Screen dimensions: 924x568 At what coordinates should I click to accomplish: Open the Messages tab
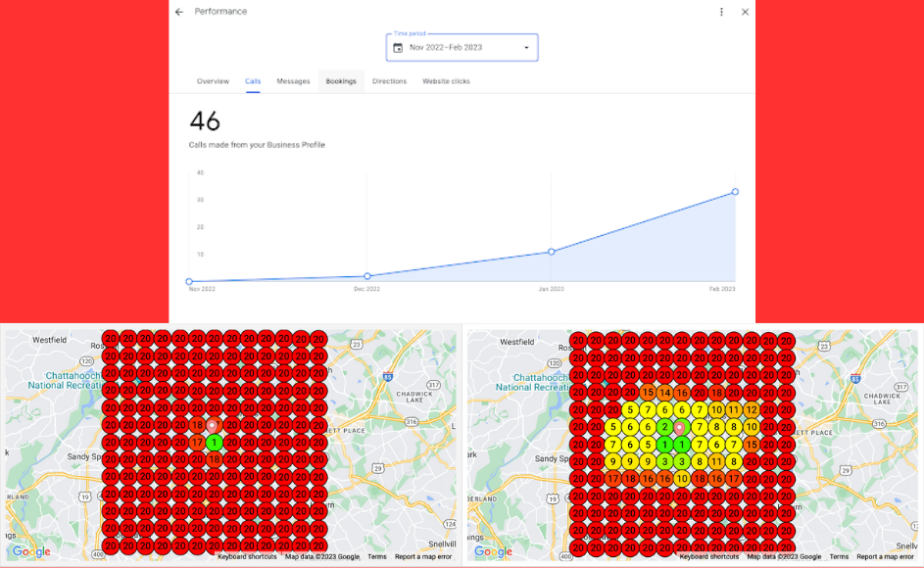[293, 81]
